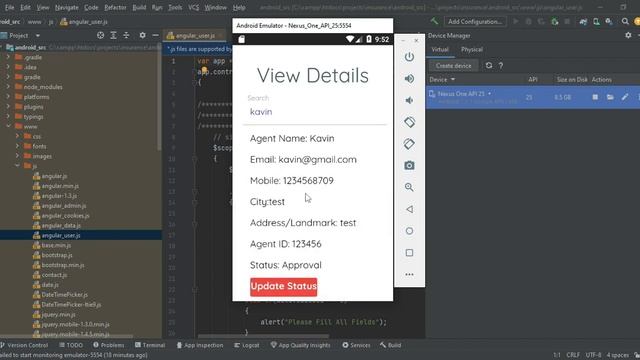Expand the platforms folder

pos(8,97)
